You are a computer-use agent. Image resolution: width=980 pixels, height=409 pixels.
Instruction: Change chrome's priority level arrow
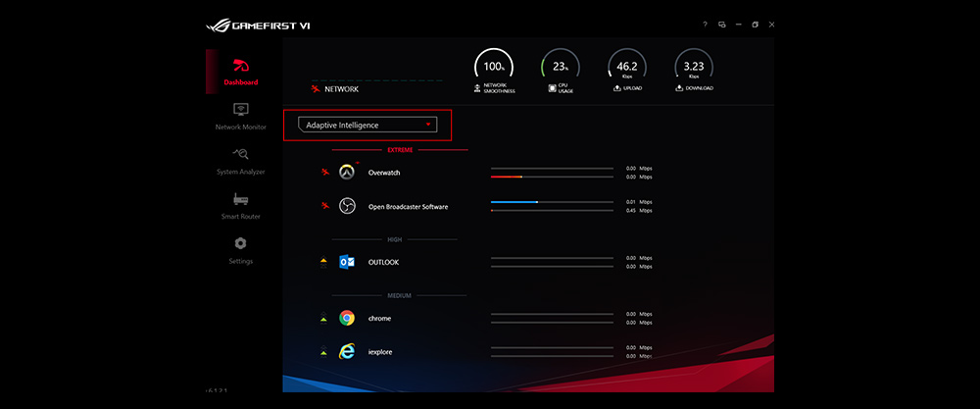coord(322,318)
